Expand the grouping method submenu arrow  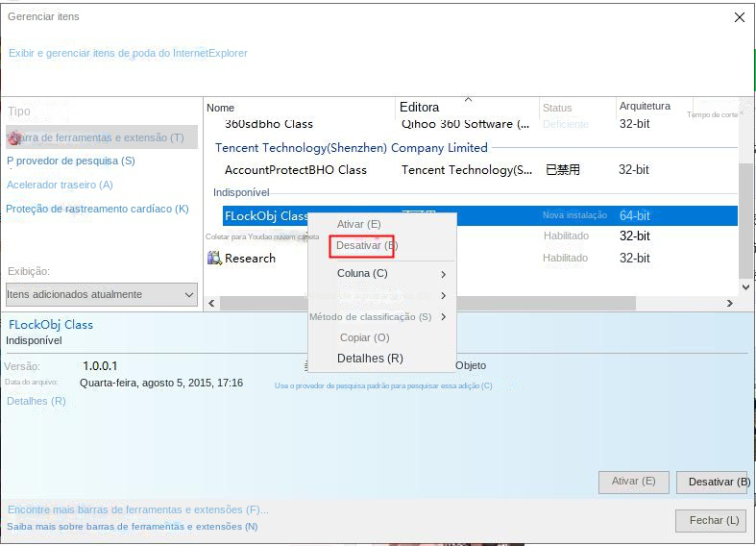[443, 296]
